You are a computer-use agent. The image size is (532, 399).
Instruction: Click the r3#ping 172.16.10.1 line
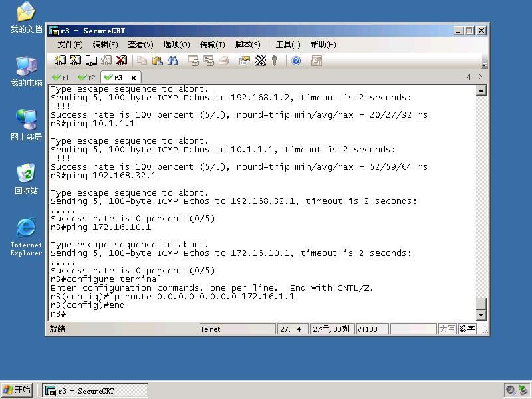click(x=101, y=227)
